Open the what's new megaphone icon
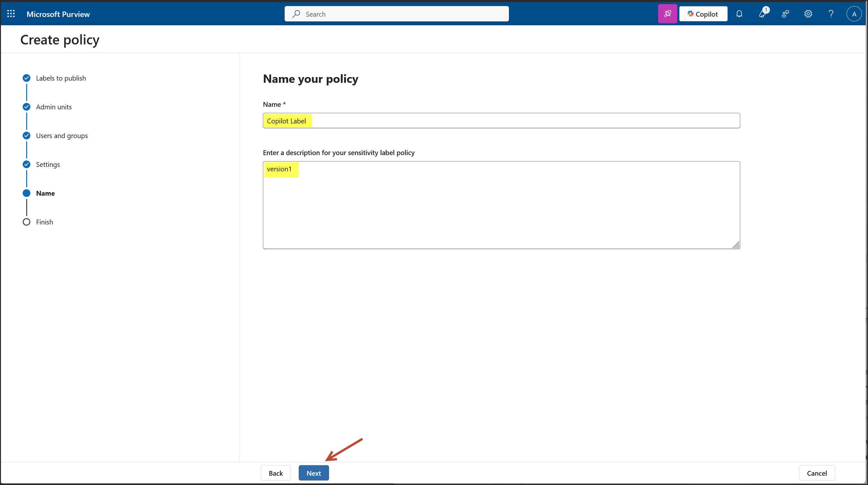This screenshot has width=868, height=485. tap(762, 14)
